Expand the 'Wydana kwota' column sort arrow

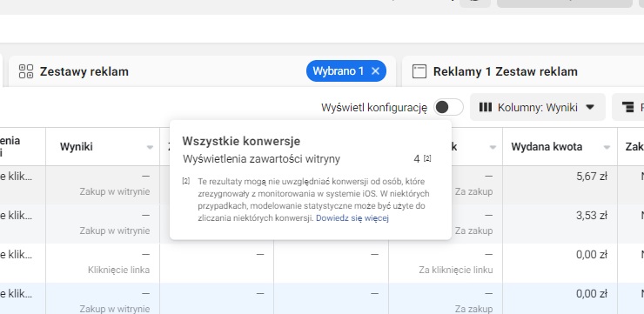point(607,147)
